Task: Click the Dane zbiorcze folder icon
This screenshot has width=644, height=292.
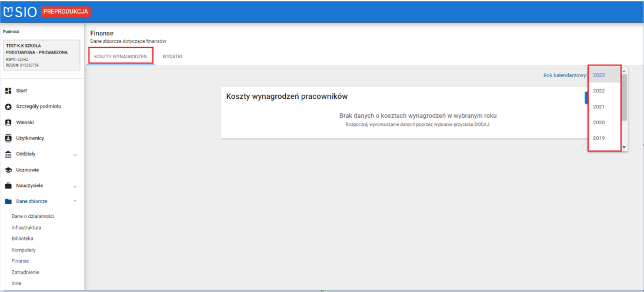Action: [x=8, y=202]
